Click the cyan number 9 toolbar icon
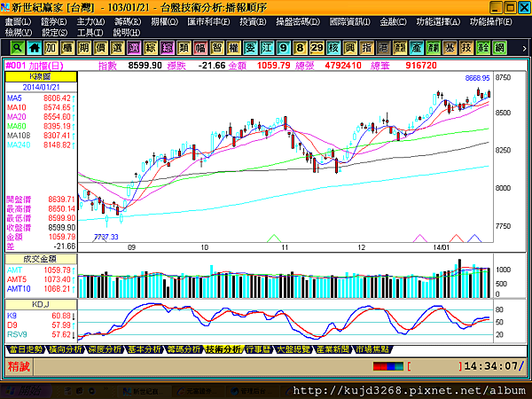 pyautogui.click(x=284, y=48)
